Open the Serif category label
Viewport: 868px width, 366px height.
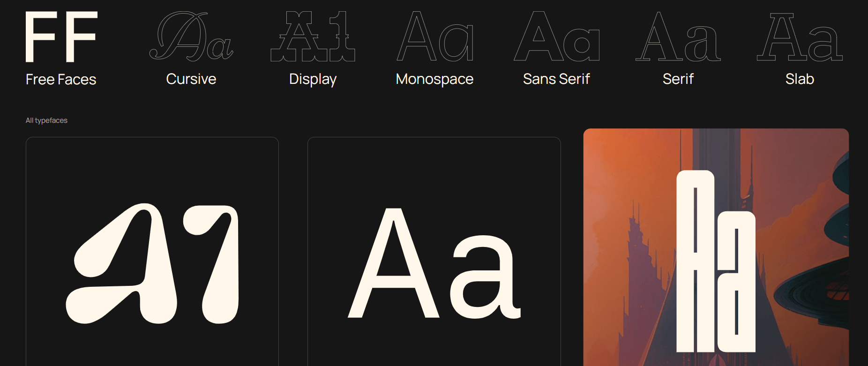(678, 79)
